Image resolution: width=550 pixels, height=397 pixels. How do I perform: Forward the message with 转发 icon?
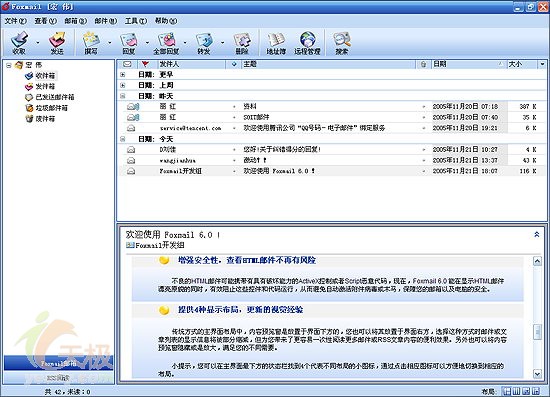pyautogui.click(x=204, y=43)
